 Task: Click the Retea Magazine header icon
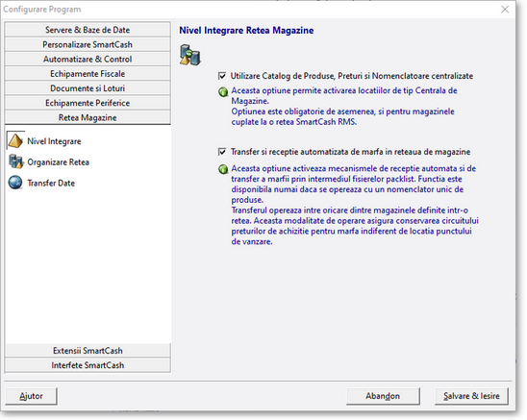click(189, 55)
